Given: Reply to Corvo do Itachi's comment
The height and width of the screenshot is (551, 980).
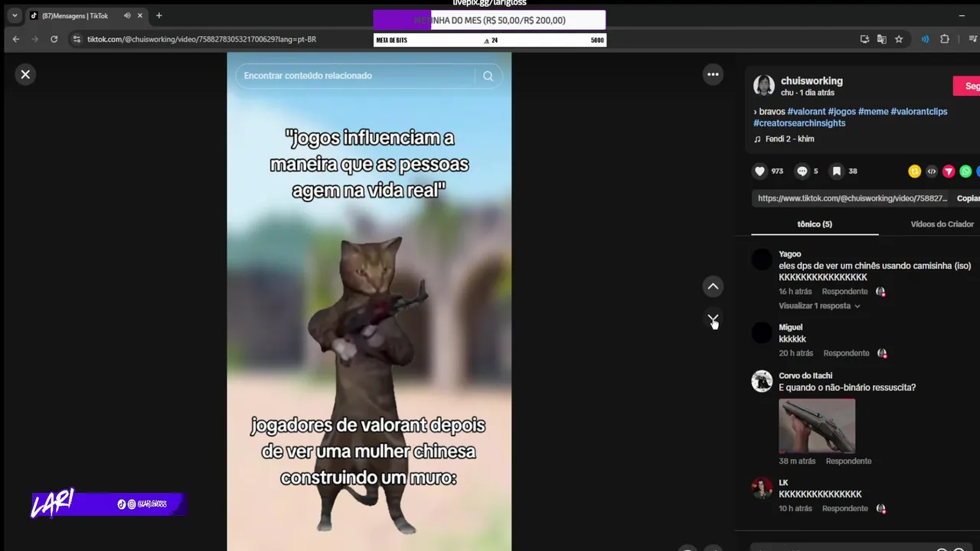Looking at the screenshot, I should (848, 461).
